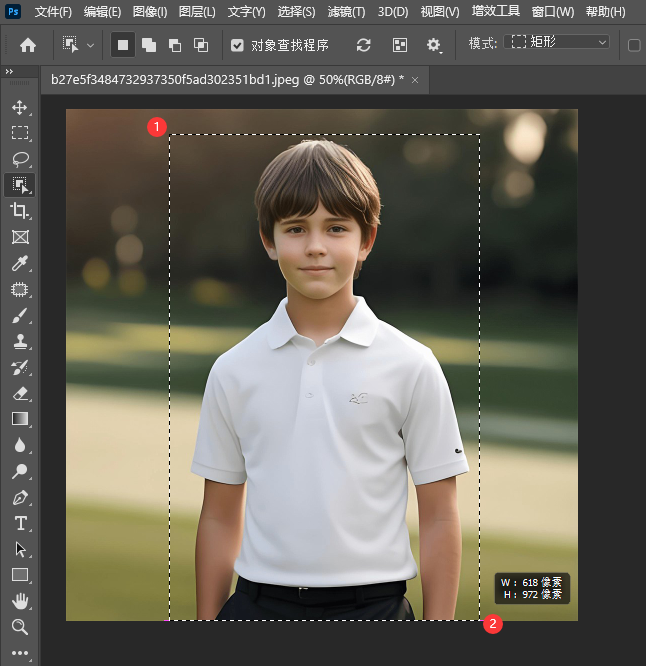Uncheck the 对象查找程序 checkbox
646x666 pixels.
point(237,45)
